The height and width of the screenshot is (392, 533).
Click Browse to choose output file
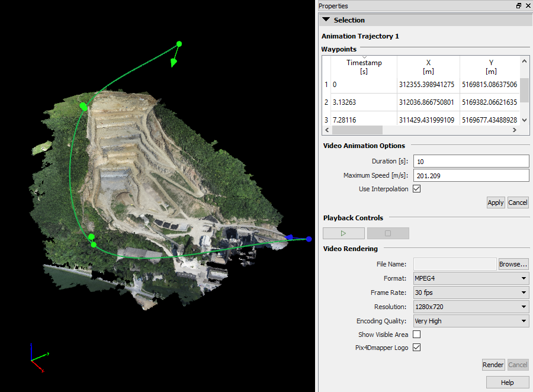pos(513,264)
